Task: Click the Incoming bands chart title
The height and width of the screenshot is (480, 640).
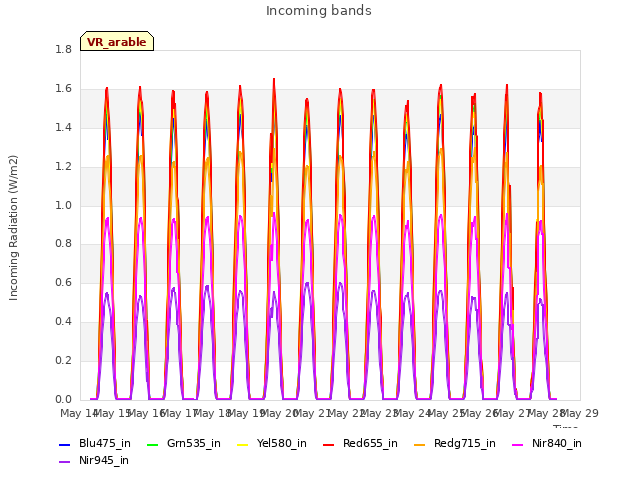Action: (319, 11)
